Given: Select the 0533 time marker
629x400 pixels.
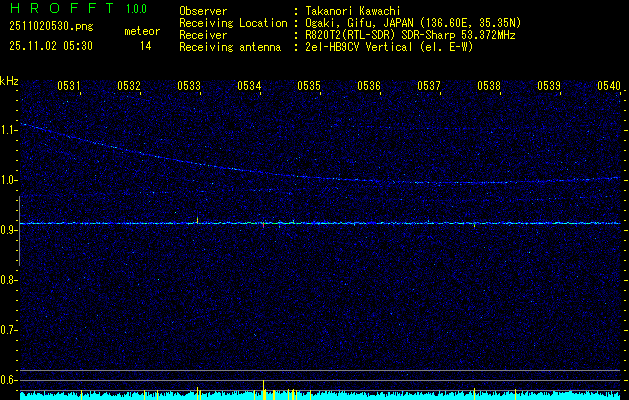Looking at the screenshot, I should 189,86.
